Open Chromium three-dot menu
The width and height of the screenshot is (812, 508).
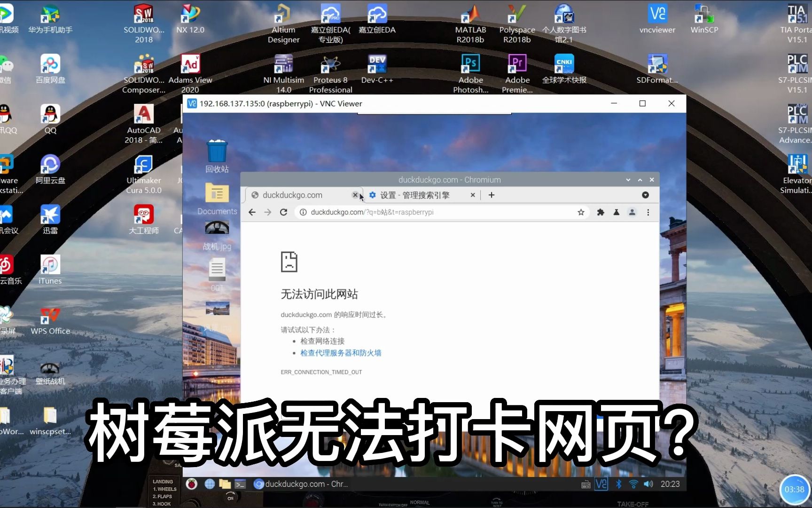point(648,212)
